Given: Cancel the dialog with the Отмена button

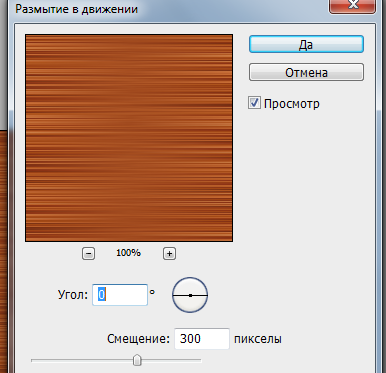Looking at the screenshot, I should 306,72.
